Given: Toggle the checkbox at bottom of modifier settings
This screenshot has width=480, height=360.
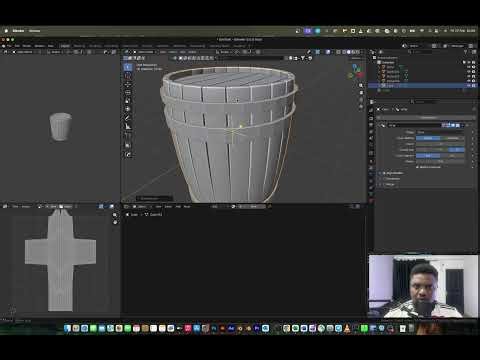Looking at the screenshot, I should (417, 167).
